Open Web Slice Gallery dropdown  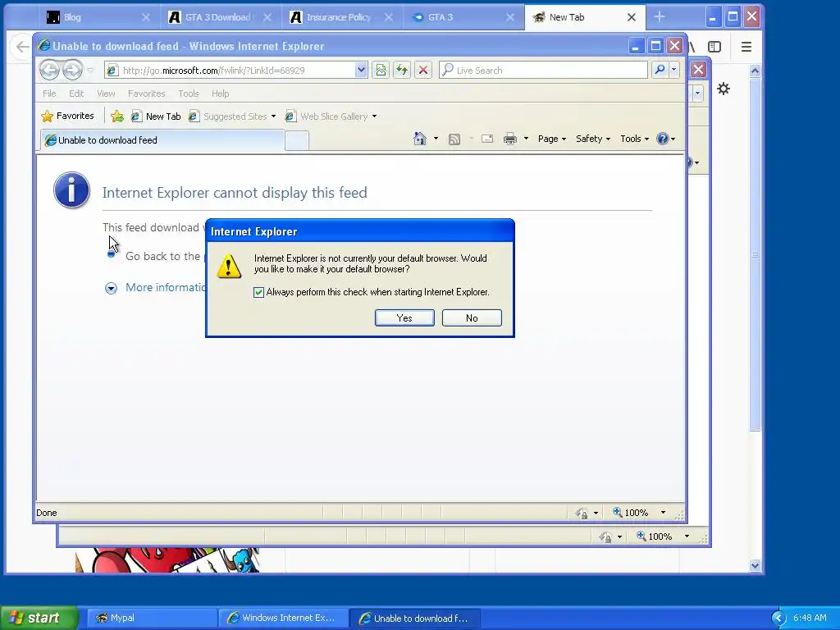pyautogui.click(x=331, y=116)
